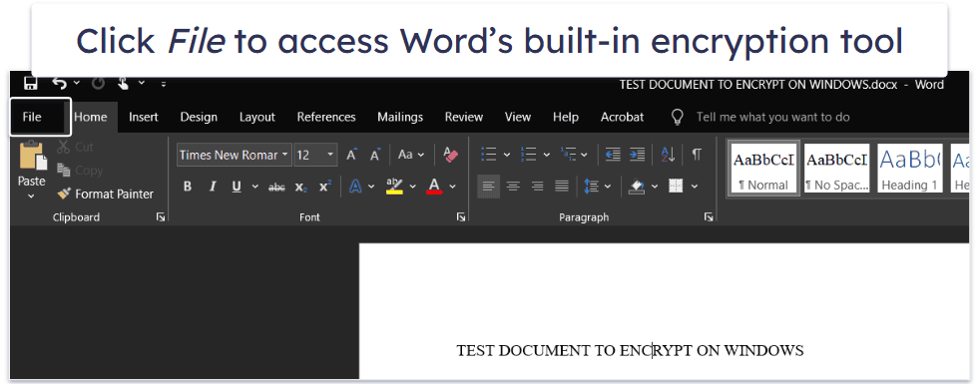Screen dimensions: 980x384
Task: Click the Shading paint bucket icon
Action: (637, 187)
